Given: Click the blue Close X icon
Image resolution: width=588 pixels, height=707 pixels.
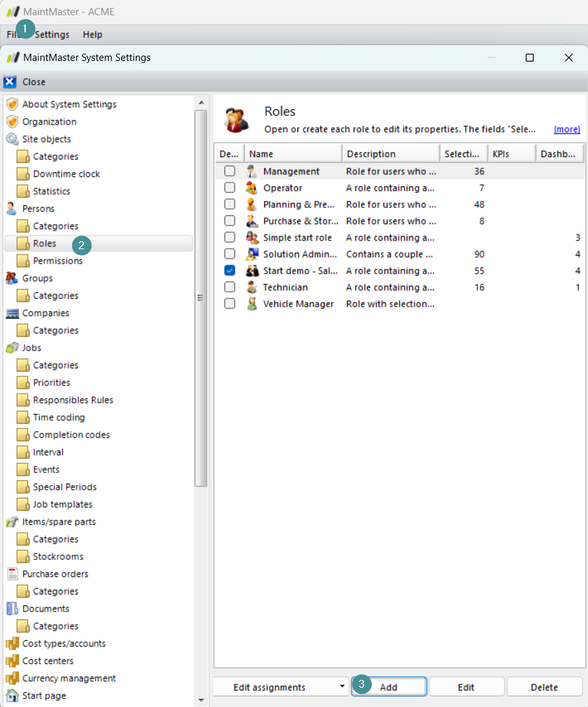Looking at the screenshot, I should pos(10,82).
